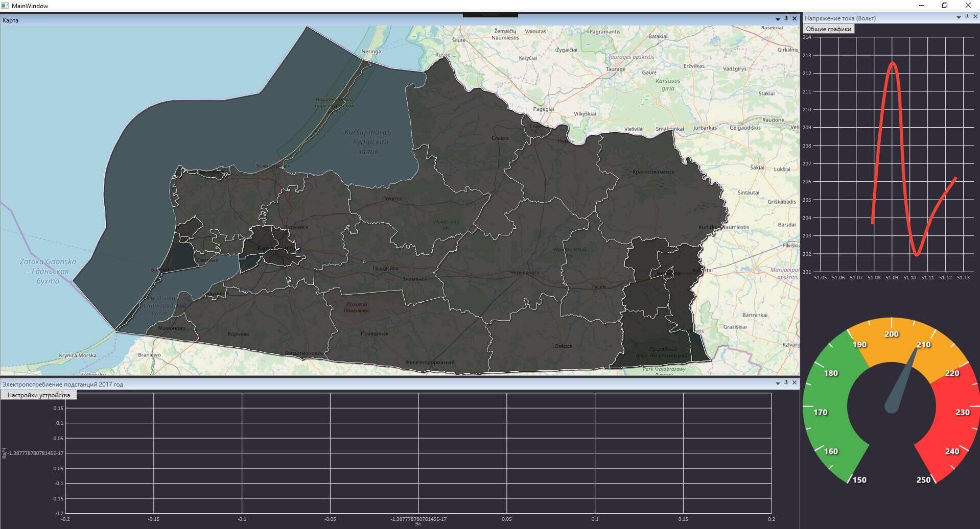Image resolution: width=980 pixels, height=529 pixels.
Task: Click the Полигон Повенково red label
Action: [356, 307]
